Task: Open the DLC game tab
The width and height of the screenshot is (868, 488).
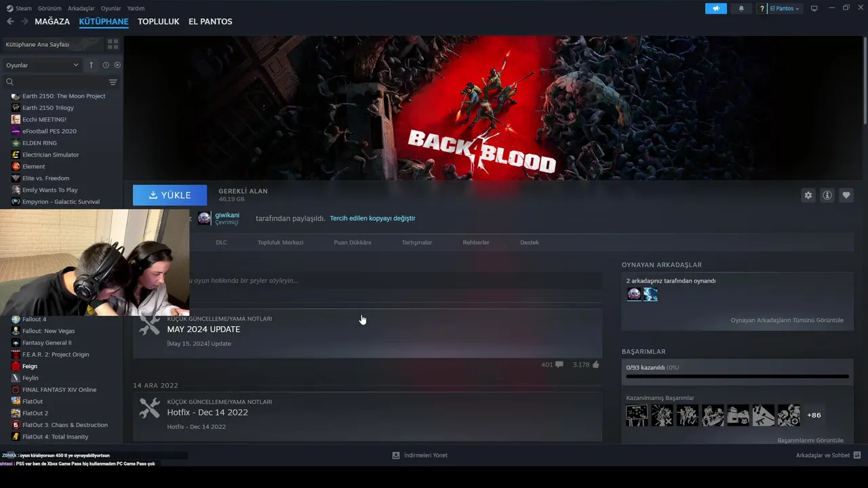Action: click(221, 243)
